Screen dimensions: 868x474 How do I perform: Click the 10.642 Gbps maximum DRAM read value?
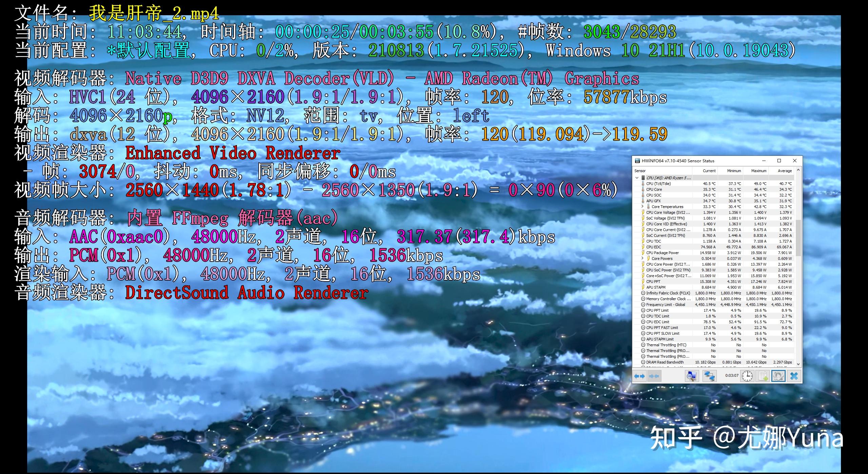click(x=756, y=362)
